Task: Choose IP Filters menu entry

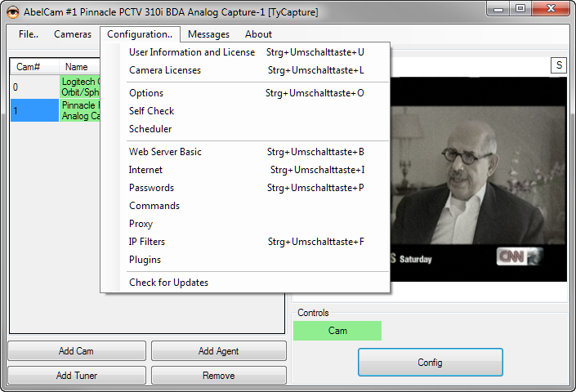Action: point(147,242)
